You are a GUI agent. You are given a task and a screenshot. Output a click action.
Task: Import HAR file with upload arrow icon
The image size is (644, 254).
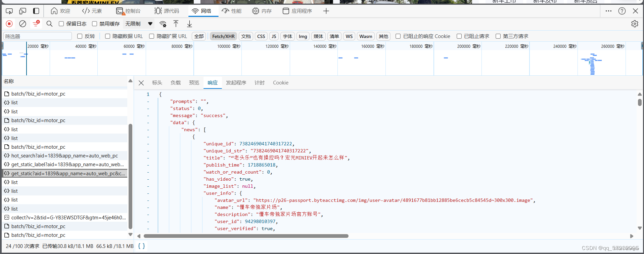[x=176, y=24]
